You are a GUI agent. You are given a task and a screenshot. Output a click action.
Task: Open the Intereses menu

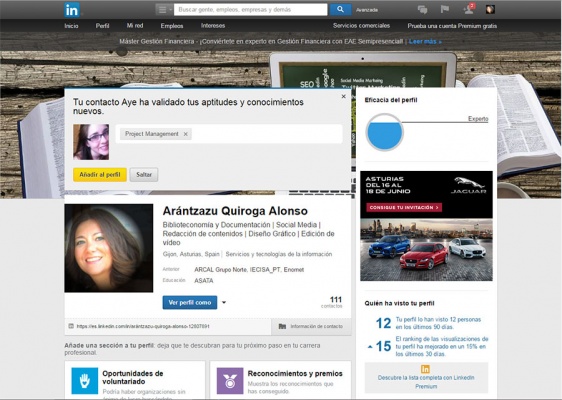213,26
